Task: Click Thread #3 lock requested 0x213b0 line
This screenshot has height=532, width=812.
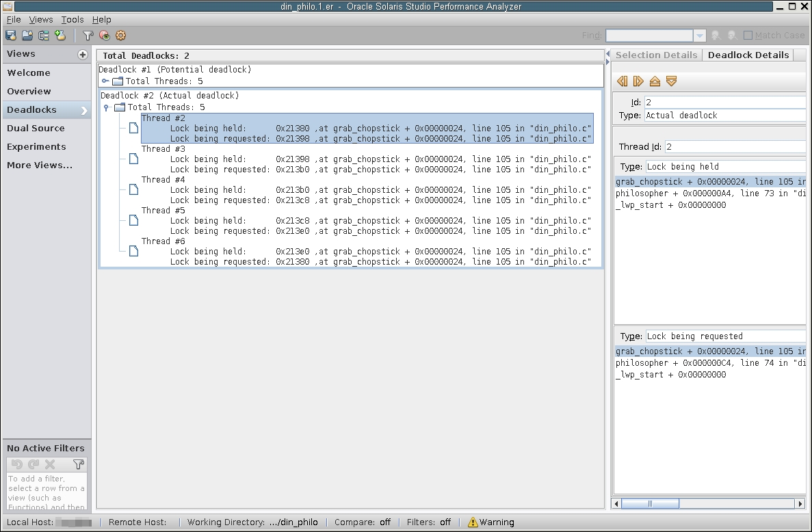Action: (380, 170)
